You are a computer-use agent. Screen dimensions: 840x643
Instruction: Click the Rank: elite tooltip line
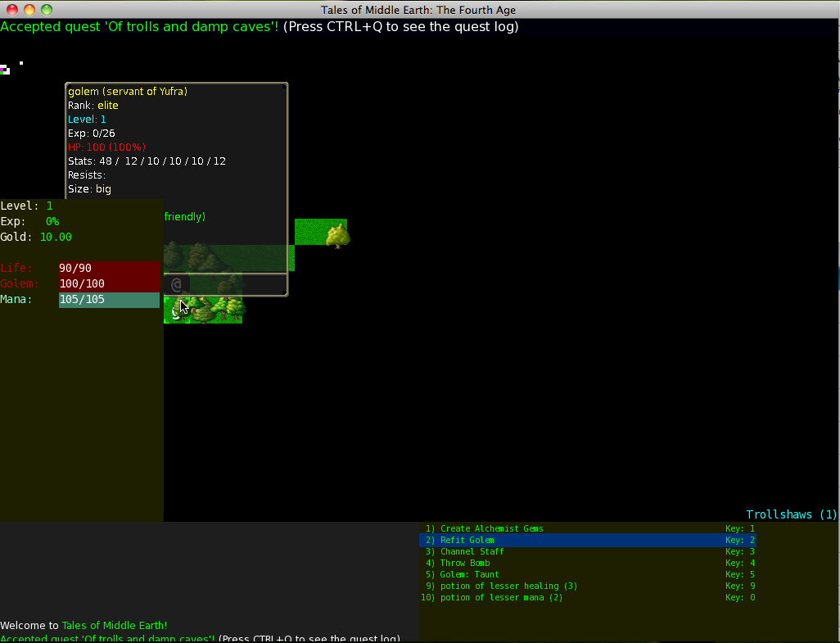click(93, 106)
